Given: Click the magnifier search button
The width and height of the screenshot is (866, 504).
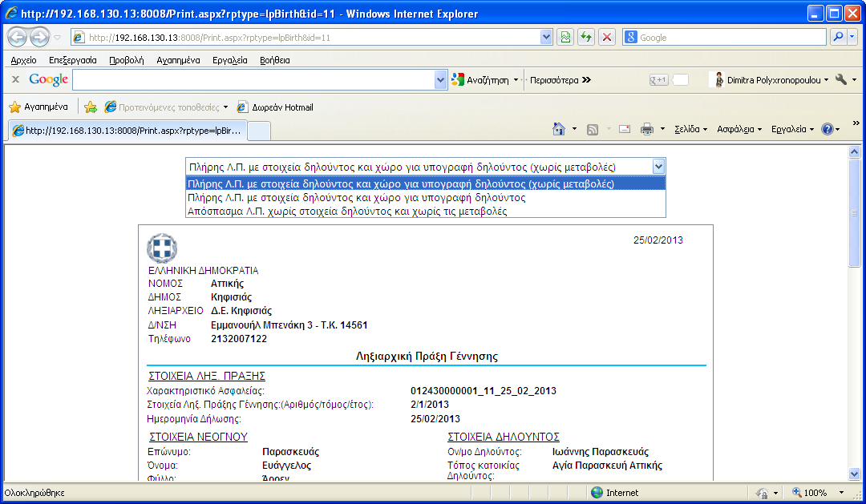Looking at the screenshot, I should click(839, 38).
